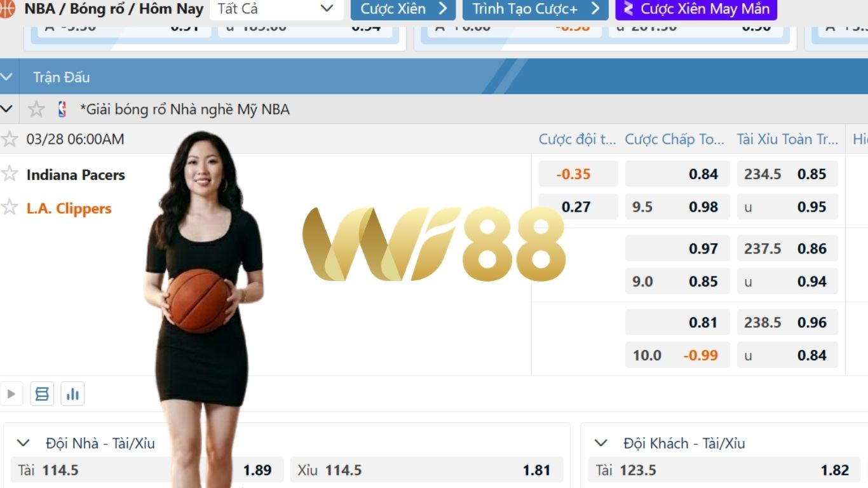Viewport: 868px width, 488px height.
Task: Collapse Đội Khách - Tài/Xỉu panel
Action: pyautogui.click(x=600, y=443)
